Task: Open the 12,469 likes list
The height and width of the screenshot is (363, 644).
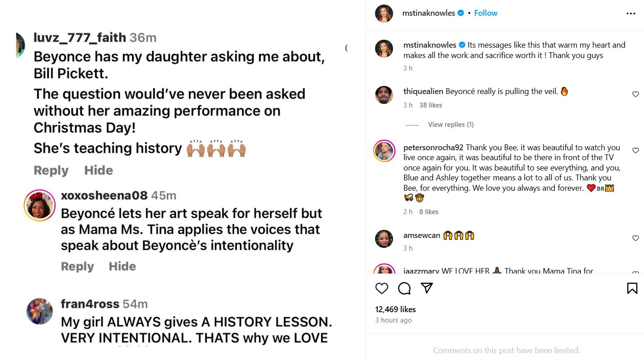Action: coord(396,309)
